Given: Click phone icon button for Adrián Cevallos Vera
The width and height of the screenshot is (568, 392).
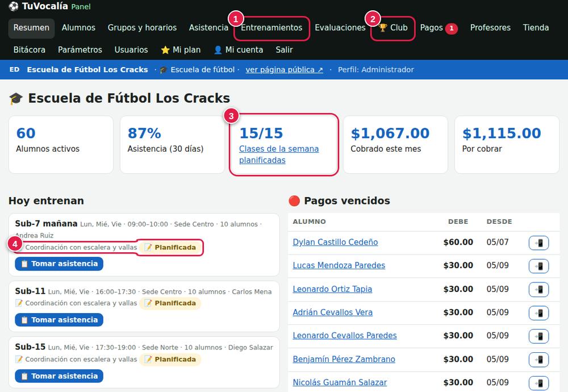Looking at the screenshot, I should 538,312.
